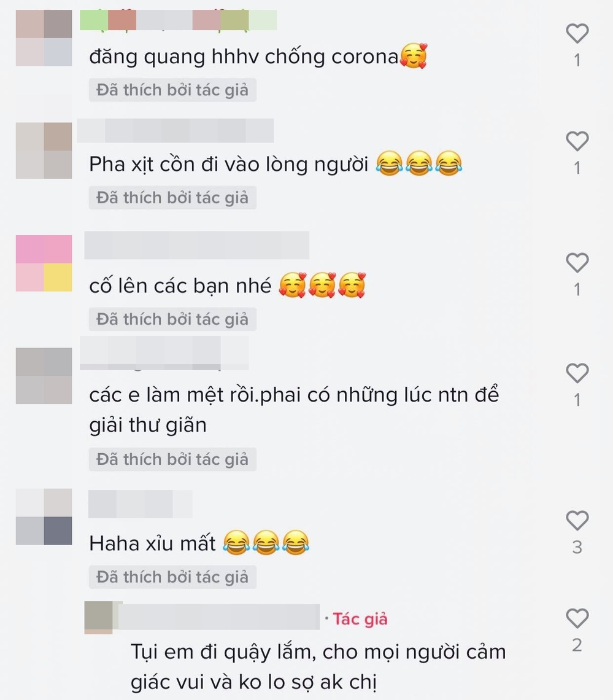Like the "Haha xỉu mất" comment
613x700 pixels.
click(577, 520)
